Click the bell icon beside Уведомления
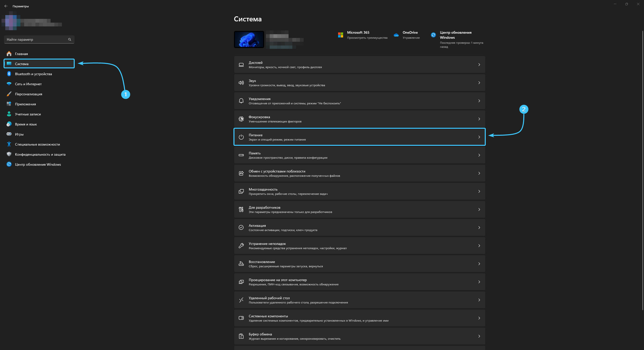Viewport: 644px width, 350px height. tap(241, 101)
